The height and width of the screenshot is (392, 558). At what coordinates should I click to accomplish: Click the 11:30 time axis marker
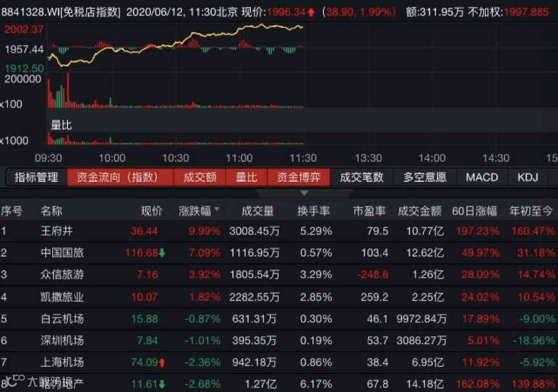click(303, 158)
